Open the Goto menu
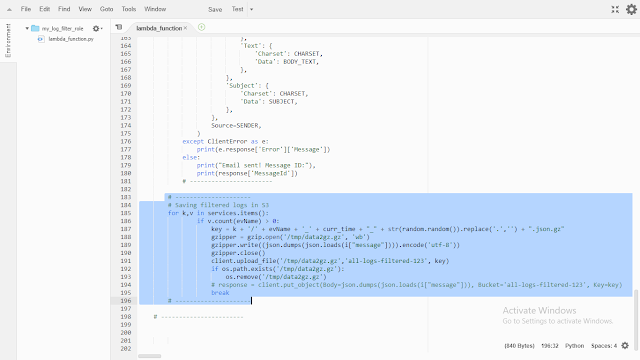Viewport: 640px width, 360px height. click(107, 9)
